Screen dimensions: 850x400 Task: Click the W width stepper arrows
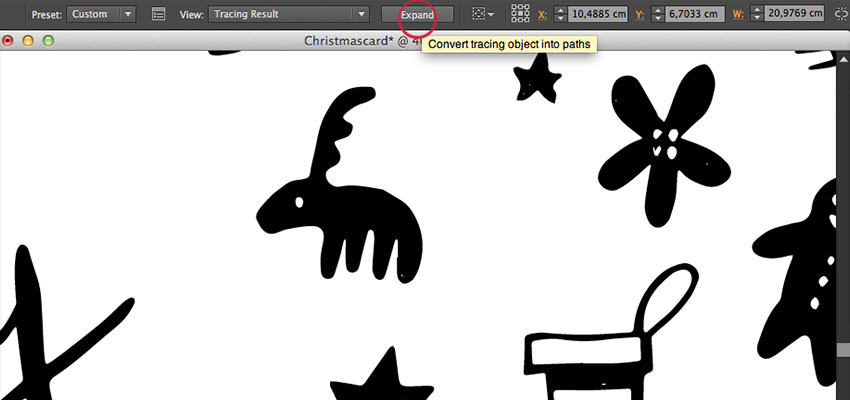click(756, 15)
